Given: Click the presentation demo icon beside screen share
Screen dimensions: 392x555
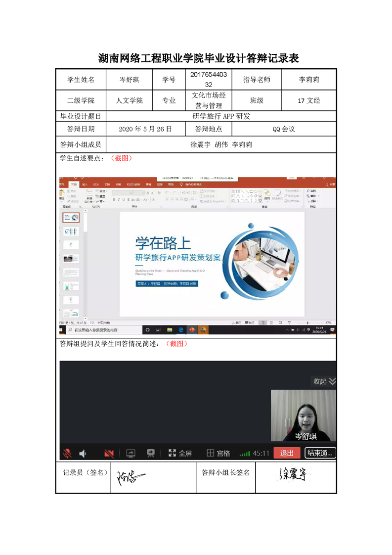Looking at the screenshot, I should click(151, 453).
